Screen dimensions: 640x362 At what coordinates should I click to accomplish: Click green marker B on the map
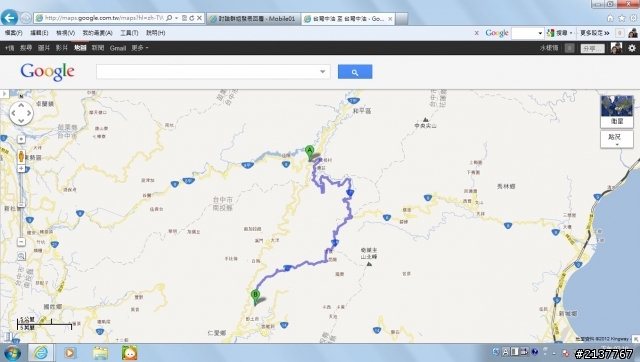[x=255, y=298]
